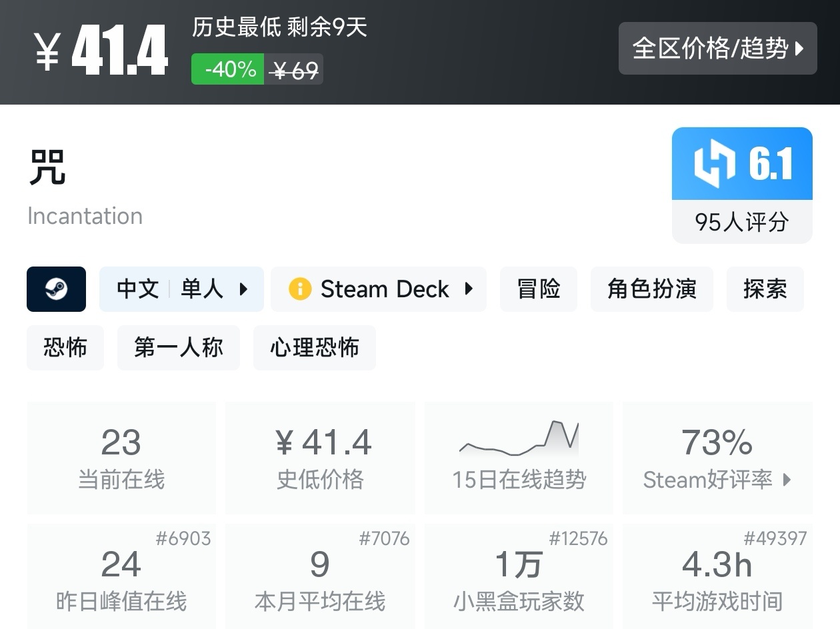Click the 当前在线 player count card
The width and height of the screenshot is (840, 629).
(x=121, y=457)
